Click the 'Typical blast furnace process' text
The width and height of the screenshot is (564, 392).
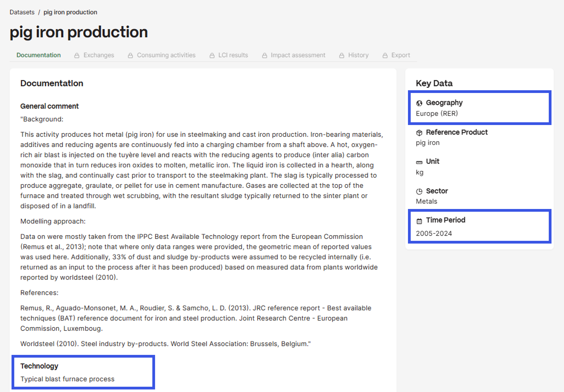[67, 379]
